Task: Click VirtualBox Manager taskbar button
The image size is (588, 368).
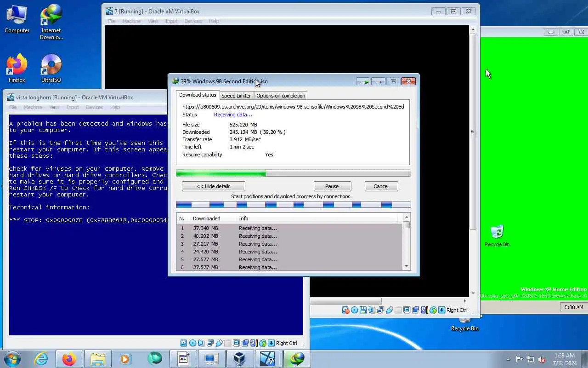Action: tap(239, 359)
